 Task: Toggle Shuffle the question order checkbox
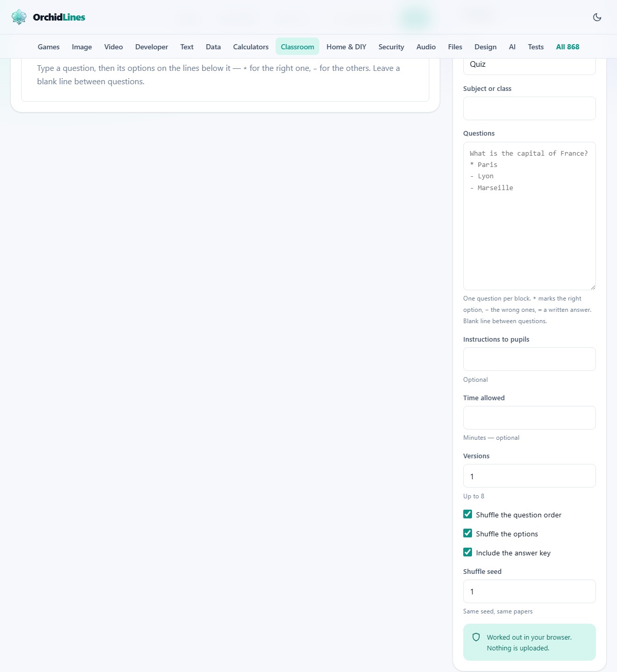(467, 514)
